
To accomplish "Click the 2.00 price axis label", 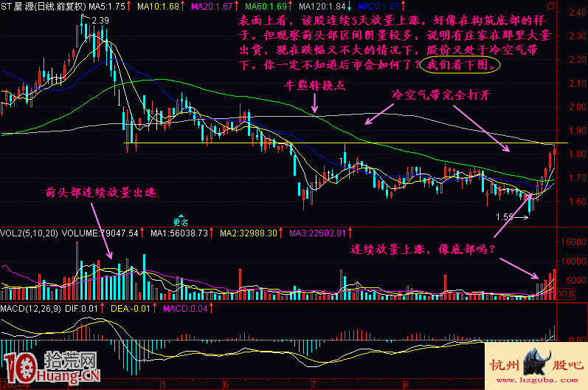I will tap(577, 107).
